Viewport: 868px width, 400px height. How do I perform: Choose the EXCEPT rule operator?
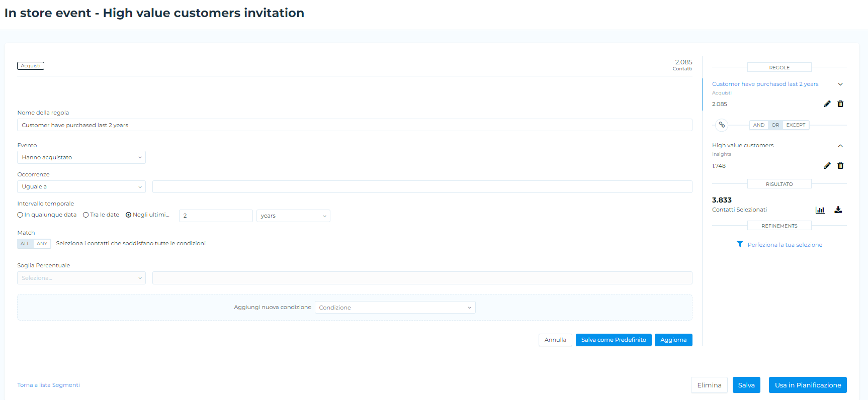click(796, 125)
